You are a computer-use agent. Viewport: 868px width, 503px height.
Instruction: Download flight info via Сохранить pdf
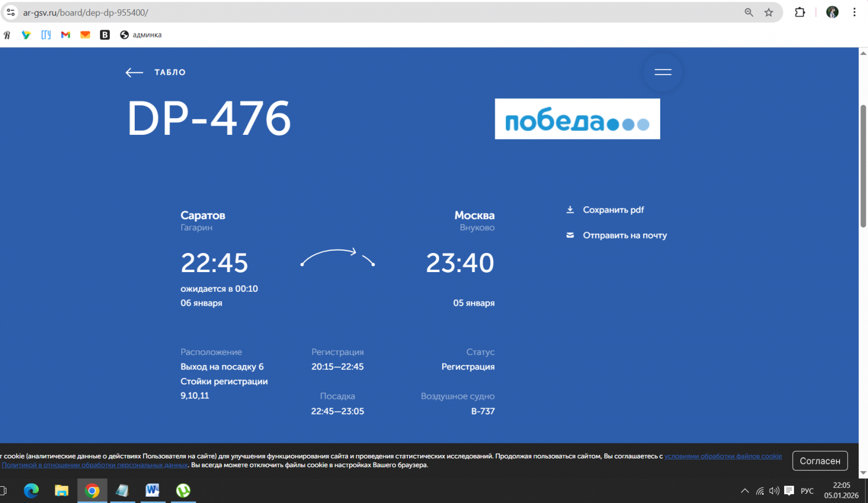(x=612, y=210)
